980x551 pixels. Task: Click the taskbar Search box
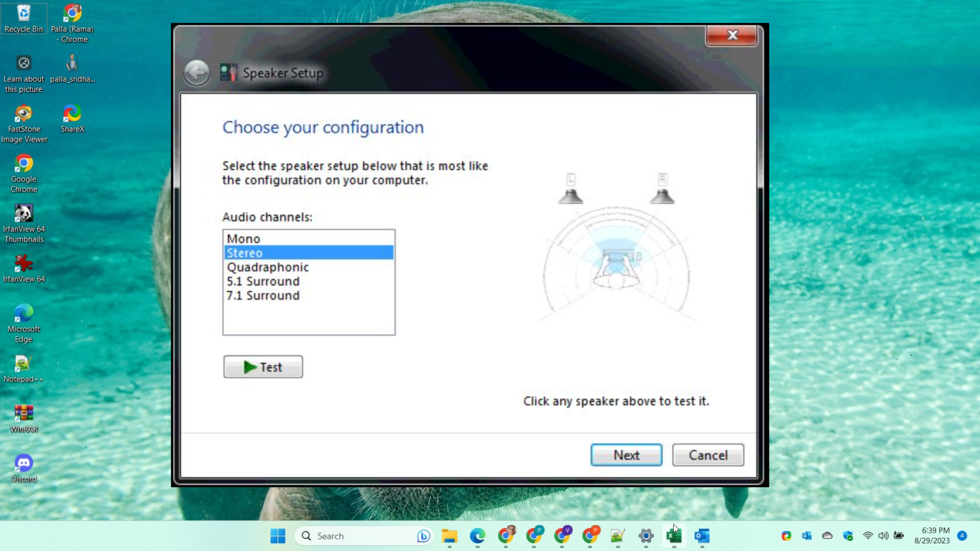click(357, 536)
